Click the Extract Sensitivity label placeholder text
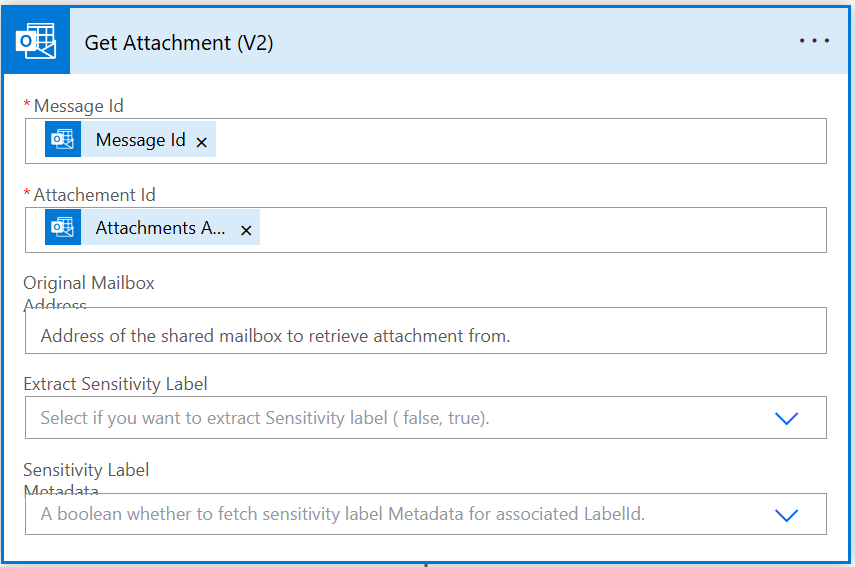The image size is (855, 567). [x=265, y=418]
